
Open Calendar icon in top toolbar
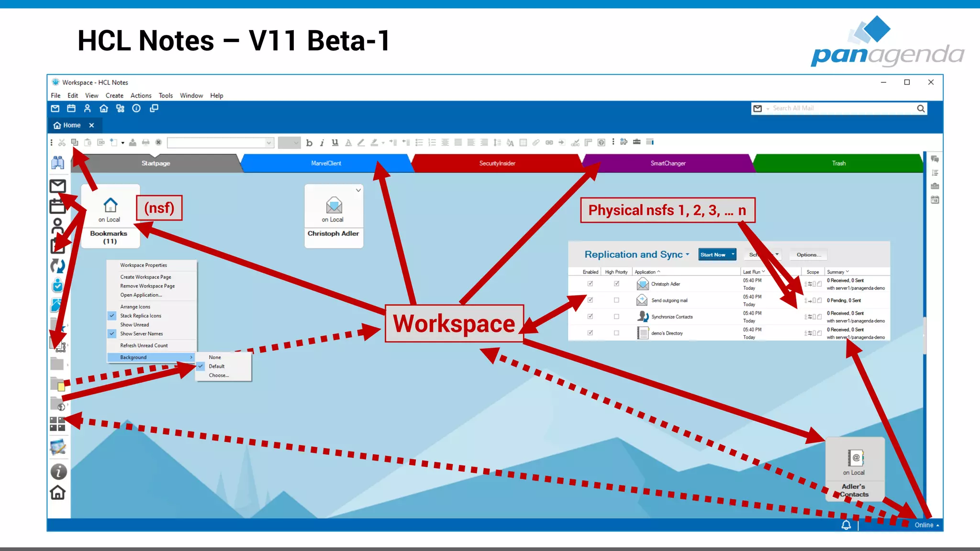(x=71, y=109)
